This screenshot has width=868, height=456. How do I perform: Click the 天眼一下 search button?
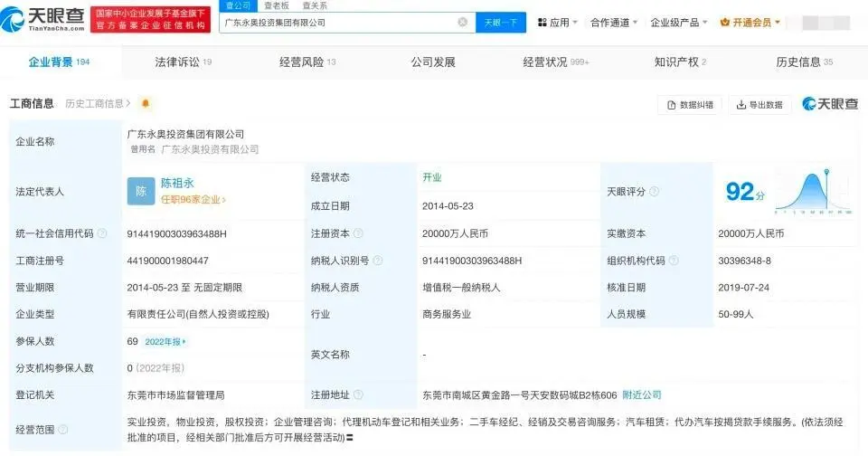click(500, 22)
